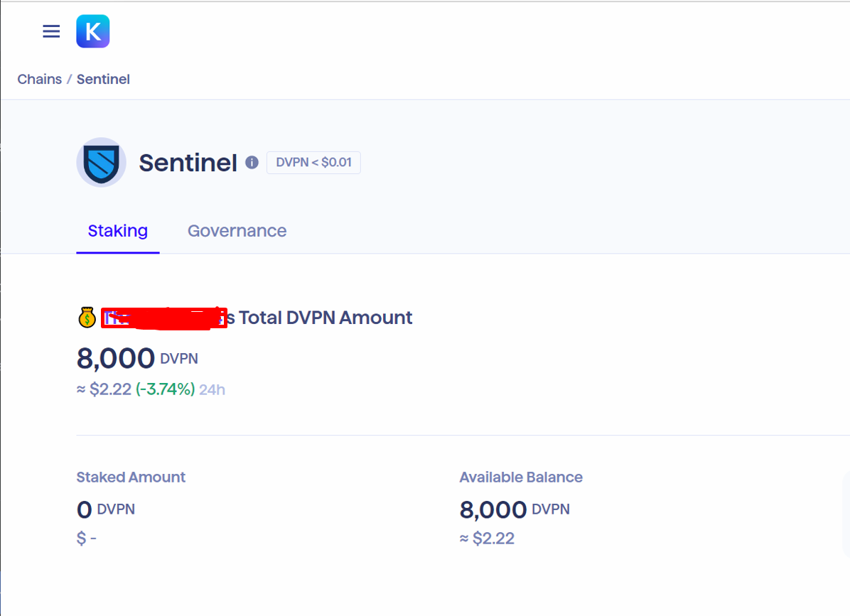
Task: Click the large Sentinel page heading
Action: pos(188,163)
